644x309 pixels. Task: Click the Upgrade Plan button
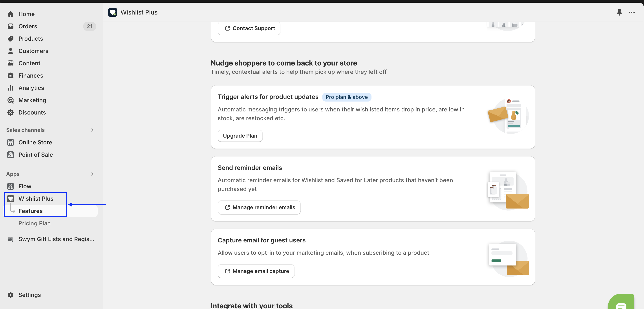pyautogui.click(x=240, y=136)
